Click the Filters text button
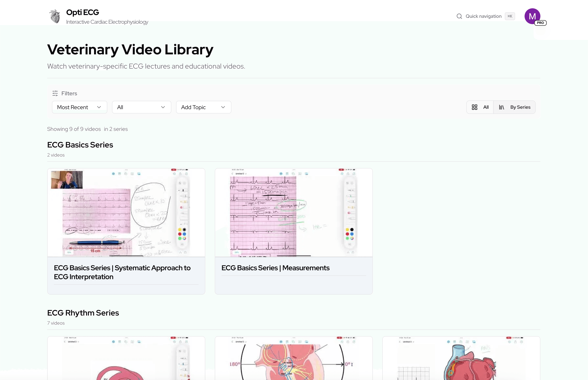The height and width of the screenshot is (380, 588). click(69, 93)
